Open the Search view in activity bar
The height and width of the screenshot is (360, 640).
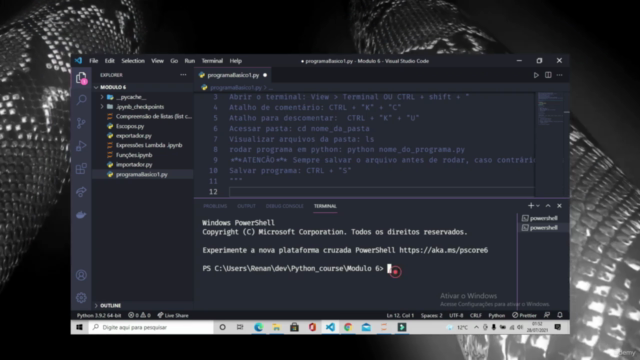click(x=81, y=100)
